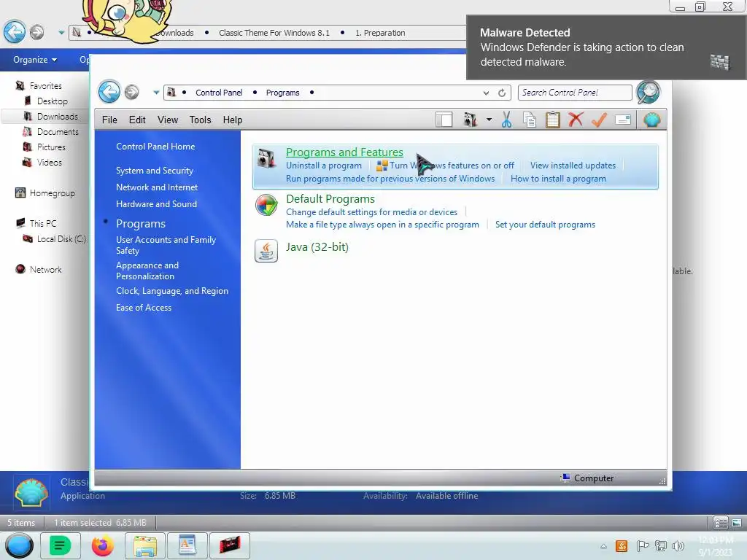This screenshot has width=747, height=560.
Task: Click the Start orb on the taskbar
Action: (19, 545)
